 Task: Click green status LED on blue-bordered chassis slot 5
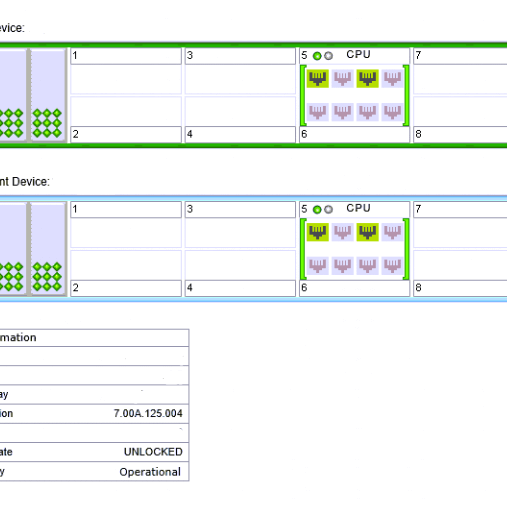317,210
